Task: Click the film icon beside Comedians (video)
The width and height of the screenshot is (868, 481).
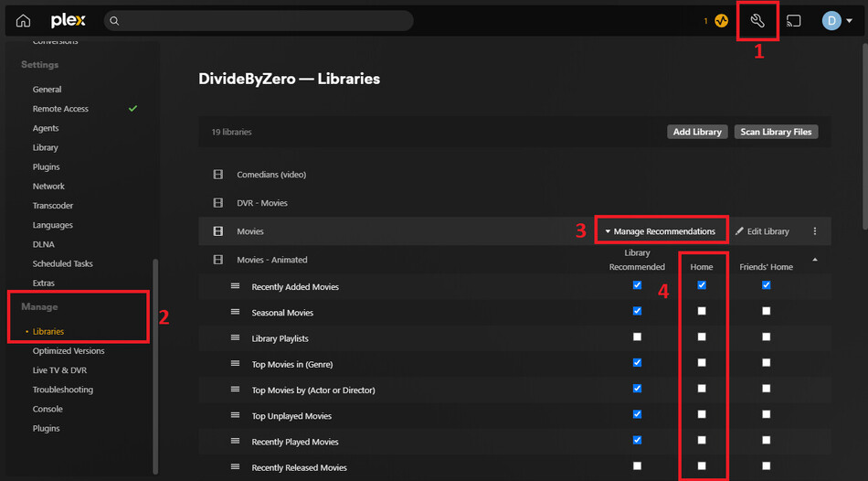Action: click(x=218, y=175)
